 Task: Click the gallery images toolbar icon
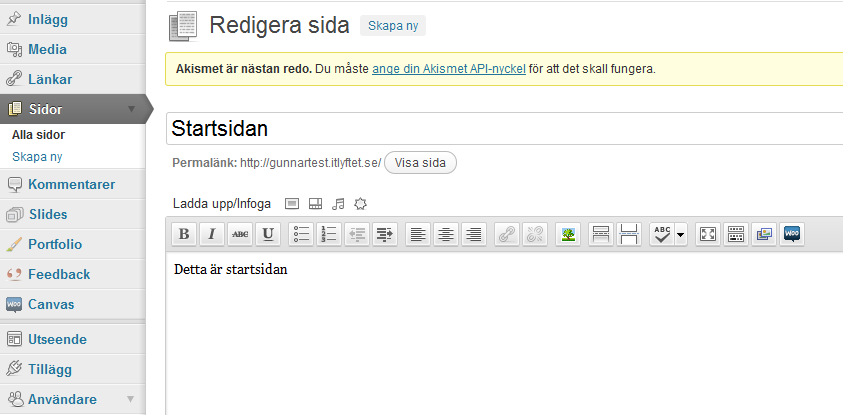tap(764, 234)
